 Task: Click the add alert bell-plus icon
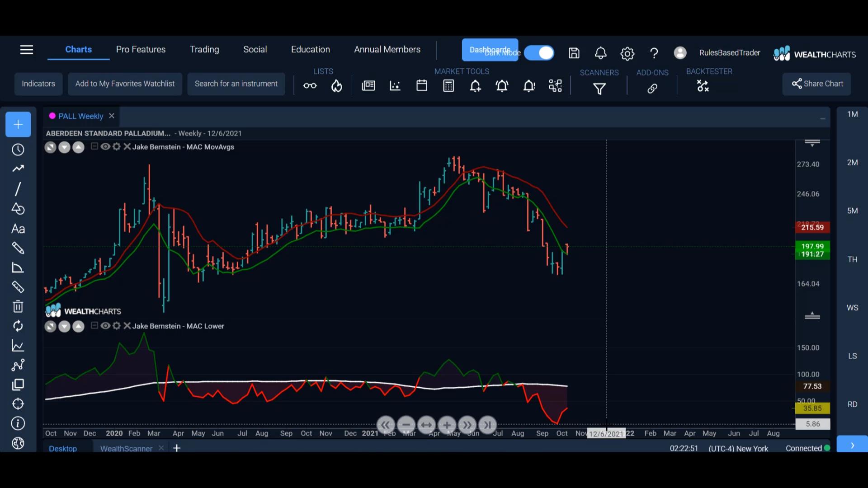pyautogui.click(x=475, y=86)
